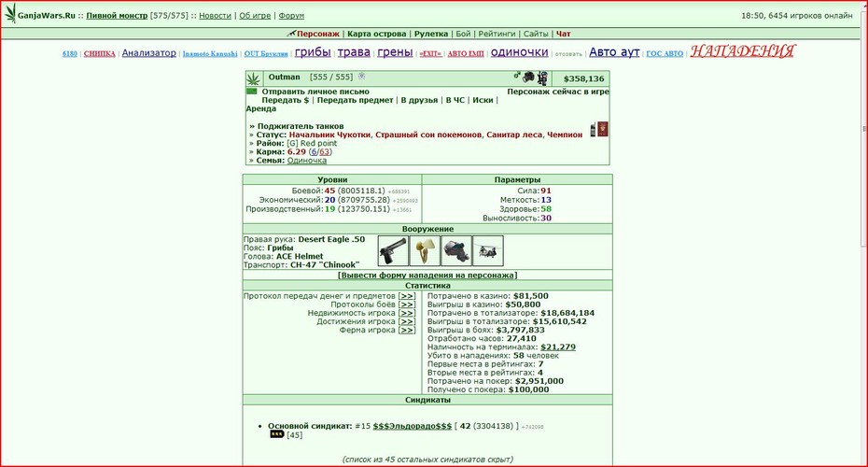Open the Форум link
Viewport: 868px width, 467px height.
point(291,16)
